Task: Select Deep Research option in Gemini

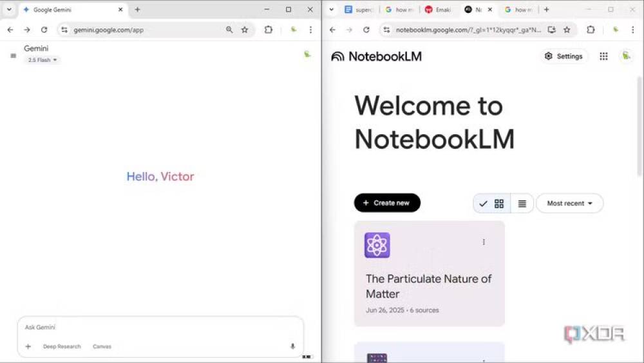Action: 62,346
